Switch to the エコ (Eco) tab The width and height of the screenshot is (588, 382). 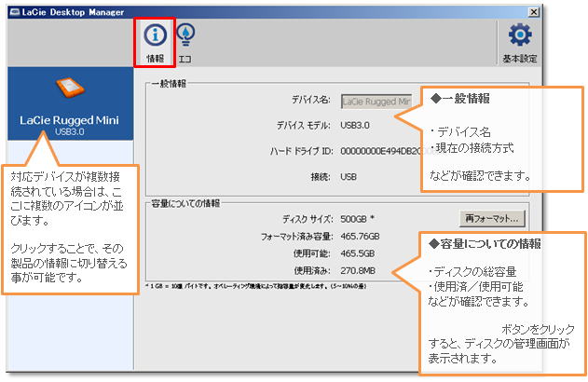(x=185, y=43)
